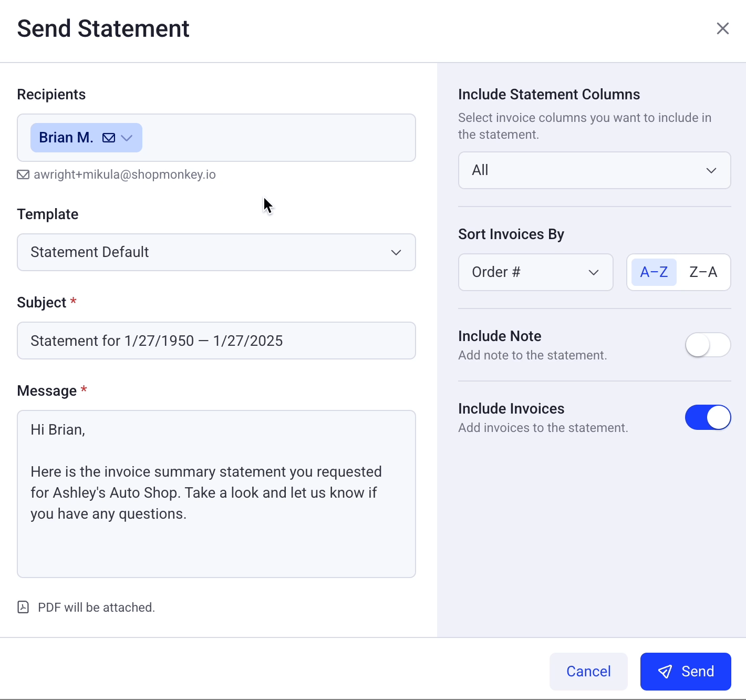
Task: Select Z–A sort order
Action: click(x=703, y=272)
